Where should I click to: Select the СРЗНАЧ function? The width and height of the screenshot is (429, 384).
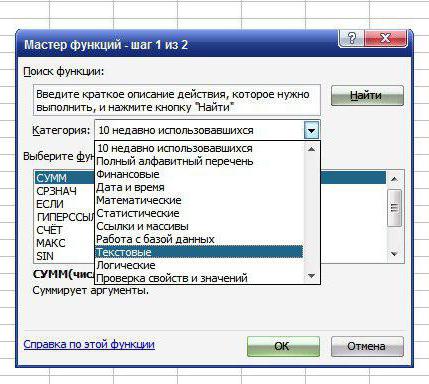(x=65, y=191)
